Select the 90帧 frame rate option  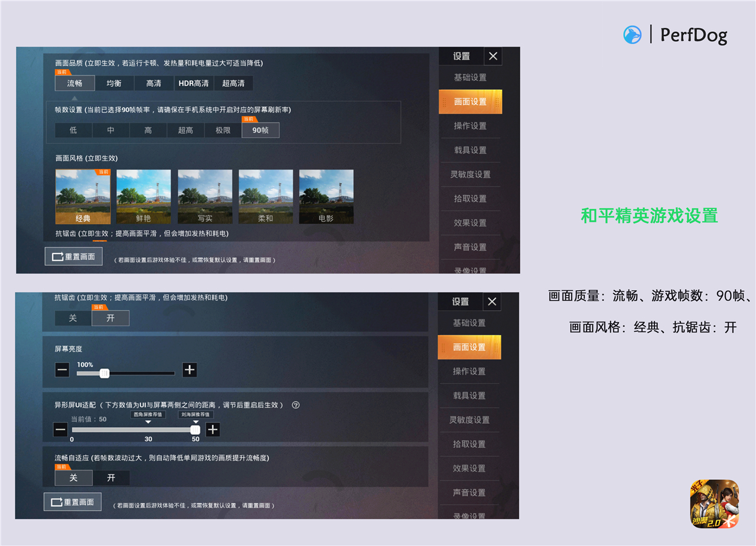(260, 130)
